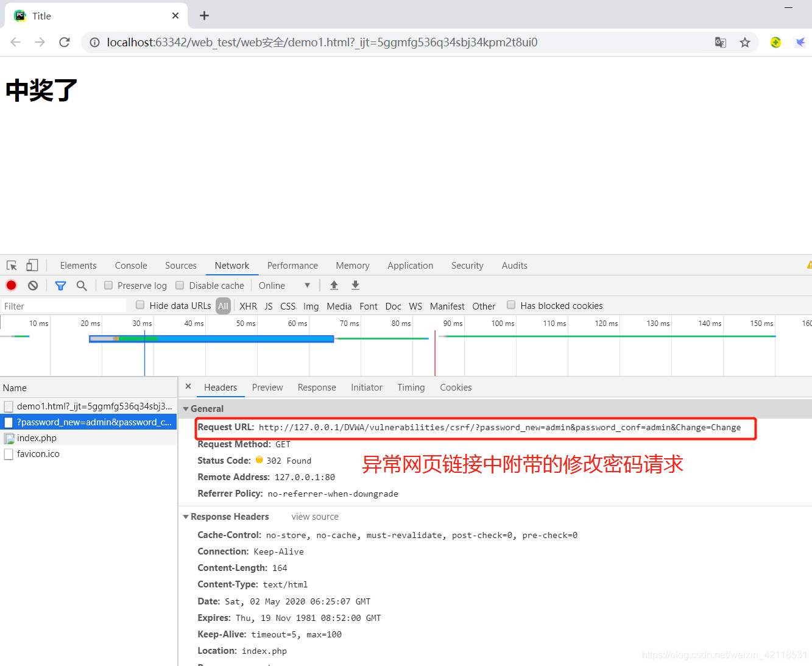
Task: Check the Disable cache option
Action: pyautogui.click(x=180, y=285)
